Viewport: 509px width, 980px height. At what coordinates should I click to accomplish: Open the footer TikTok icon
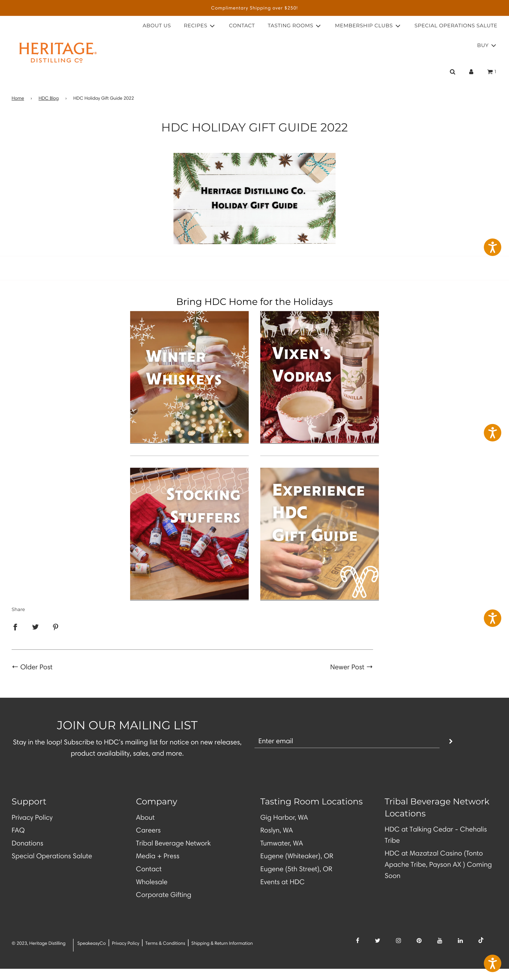pyautogui.click(x=481, y=940)
